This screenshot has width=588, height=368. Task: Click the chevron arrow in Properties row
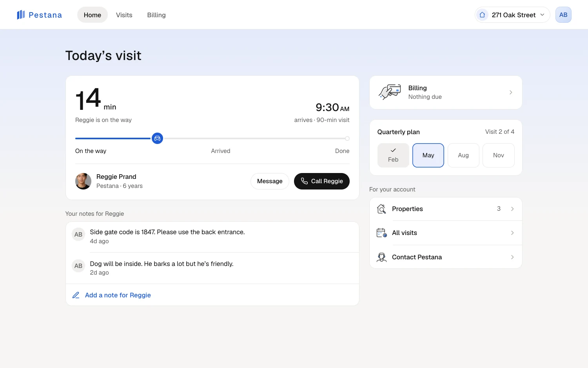(x=512, y=209)
